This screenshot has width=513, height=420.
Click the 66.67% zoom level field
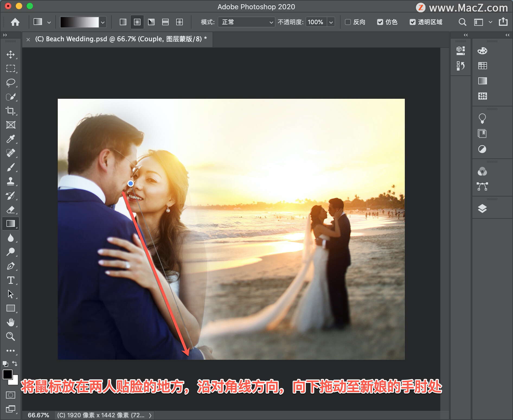(x=38, y=415)
